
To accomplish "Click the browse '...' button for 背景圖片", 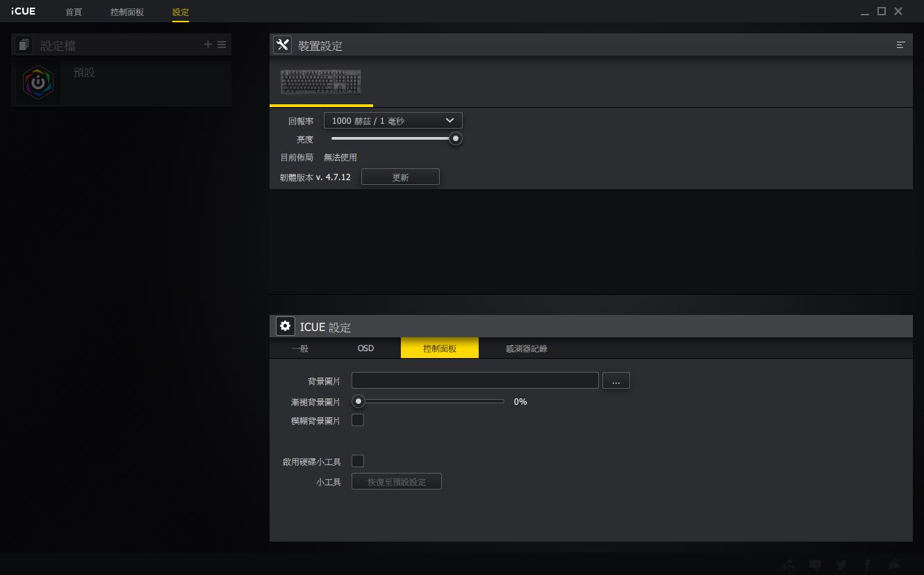I will point(616,381).
